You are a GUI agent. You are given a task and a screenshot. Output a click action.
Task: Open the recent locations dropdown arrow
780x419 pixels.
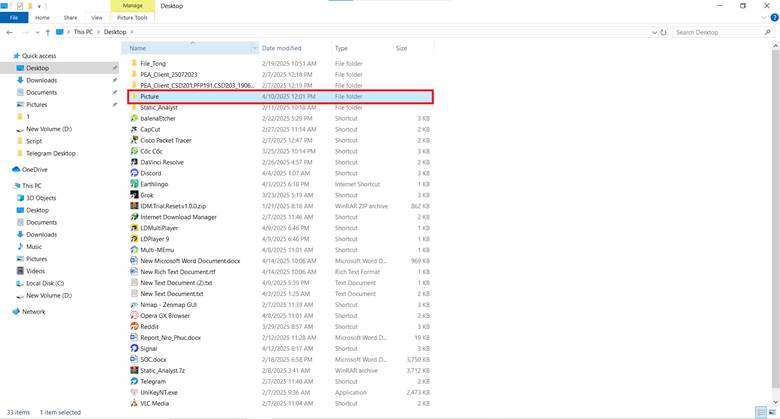(37, 32)
